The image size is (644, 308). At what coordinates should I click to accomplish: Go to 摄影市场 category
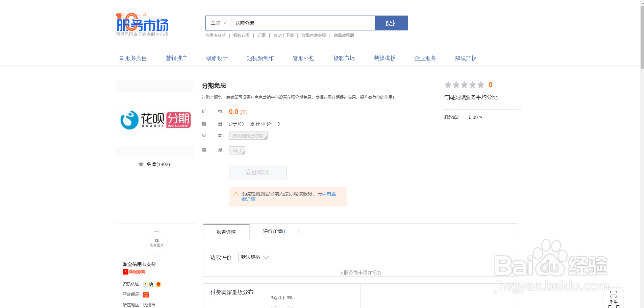(x=344, y=58)
